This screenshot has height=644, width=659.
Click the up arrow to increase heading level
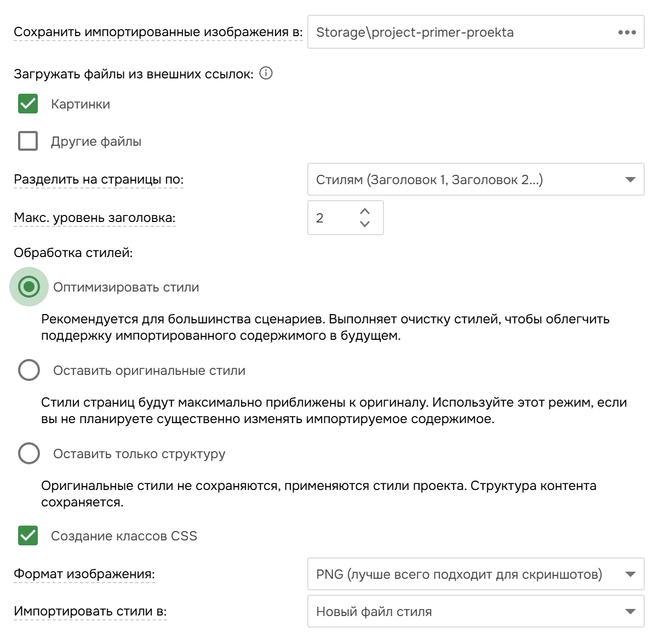pos(365,211)
